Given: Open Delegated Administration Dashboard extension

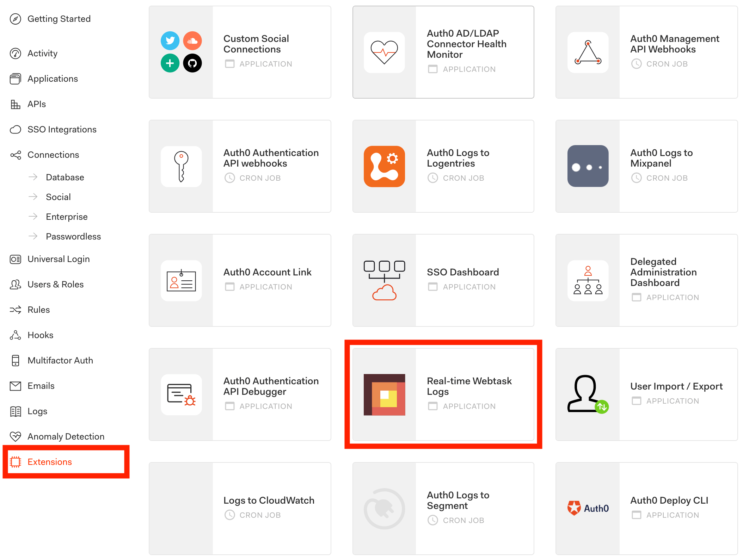Looking at the screenshot, I should pyautogui.click(x=646, y=280).
